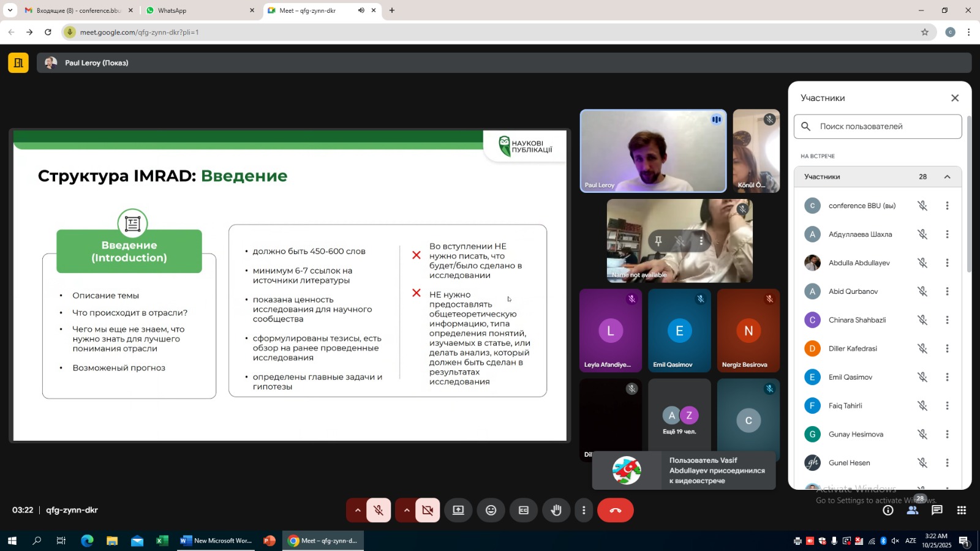
Task: Click the red leave call button
Action: click(615, 510)
